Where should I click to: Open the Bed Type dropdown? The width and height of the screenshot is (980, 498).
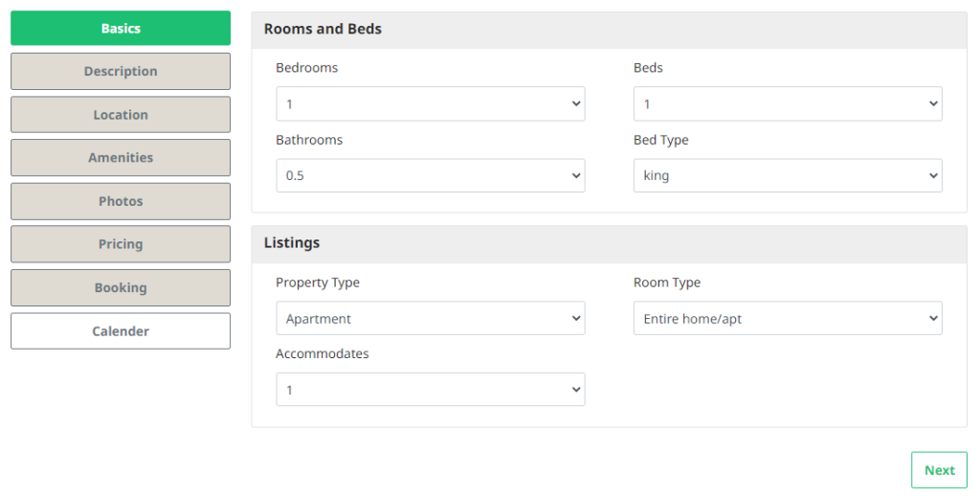point(787,175)
